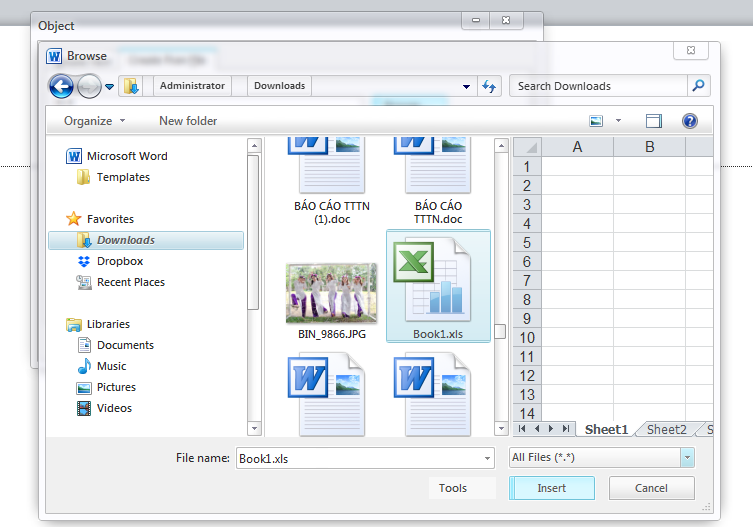Click the Cancel button
The width and height of the screenshot is (753, 527).
(651, 488)
